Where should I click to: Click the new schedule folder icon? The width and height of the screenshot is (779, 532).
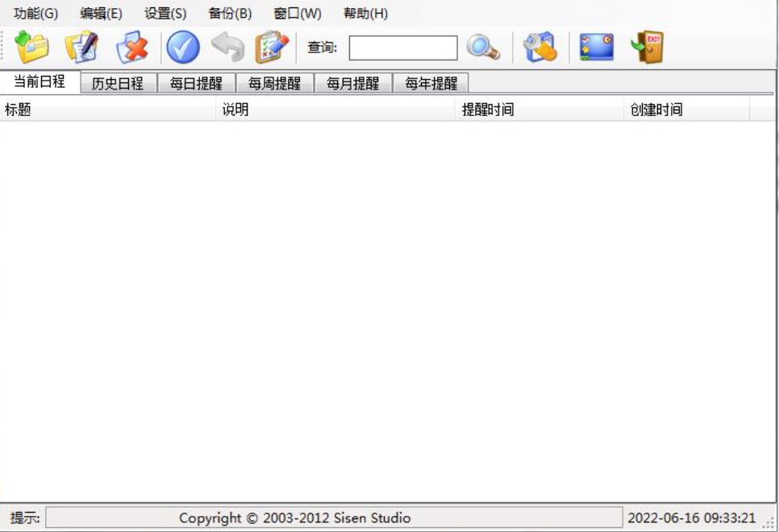click(31, 48)
